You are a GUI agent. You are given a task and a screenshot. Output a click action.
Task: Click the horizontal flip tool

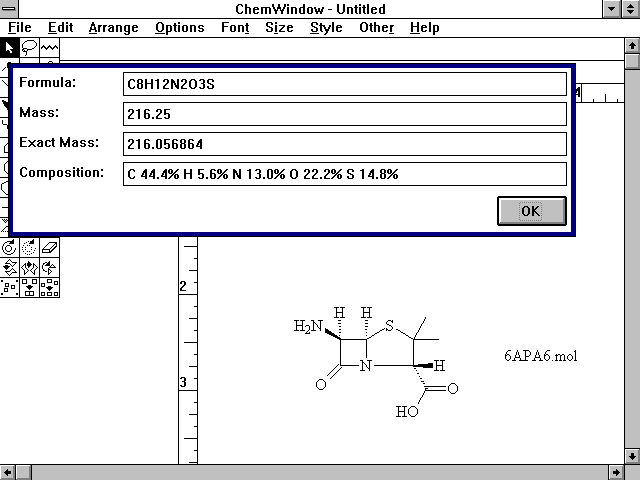[29, 267]
